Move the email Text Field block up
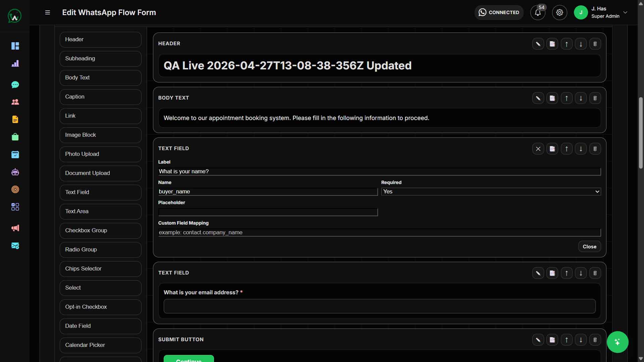Image resolution: width=644 pixels, height=362 pixels. point(567,273)
